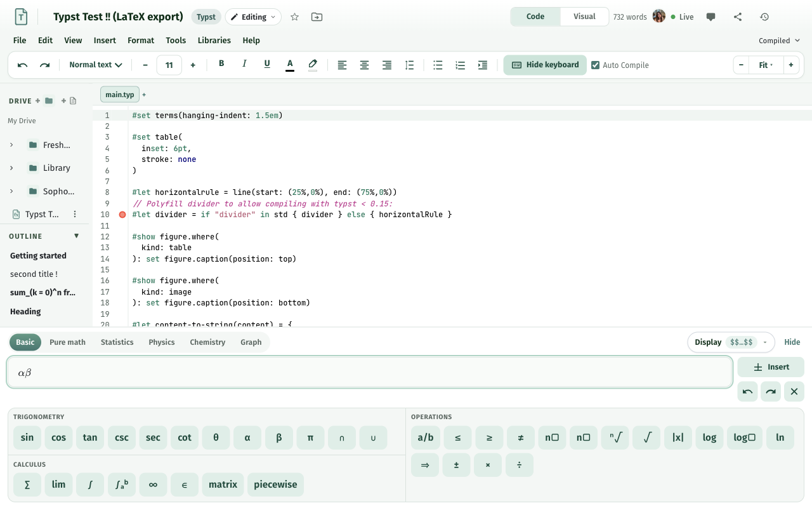Insert a numbered list
This screenshot has height=508, width=812.
tap(461, 65)
